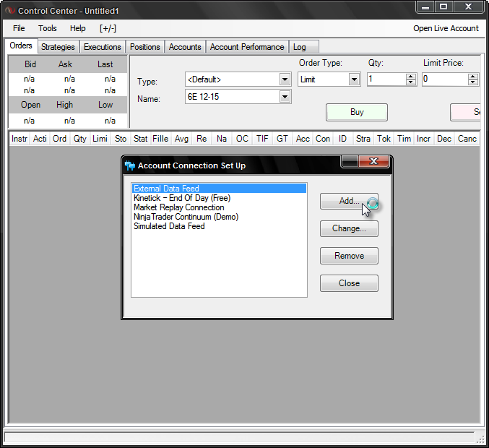Switch to the Executions tab
The height and width of the screenshot is (448, 489).
point(103,47)
